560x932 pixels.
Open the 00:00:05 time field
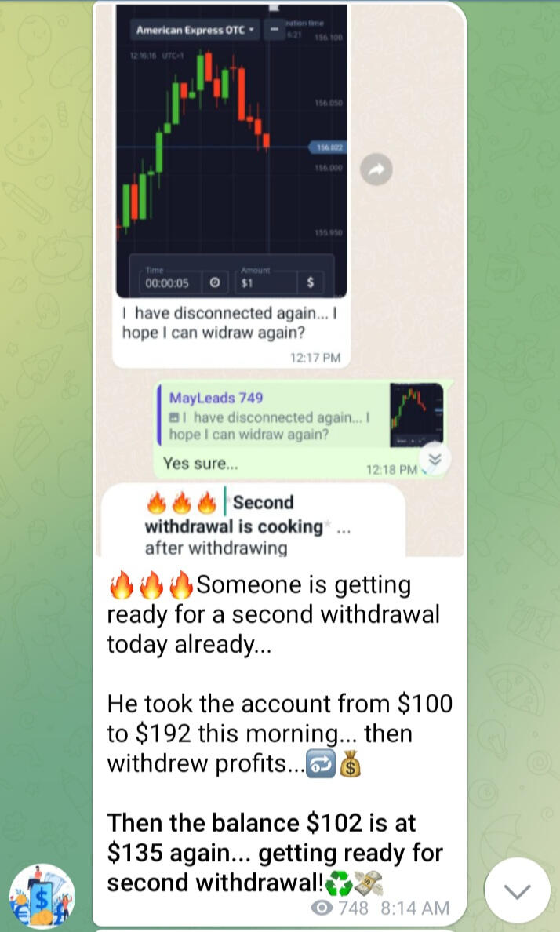pos(168,283)
